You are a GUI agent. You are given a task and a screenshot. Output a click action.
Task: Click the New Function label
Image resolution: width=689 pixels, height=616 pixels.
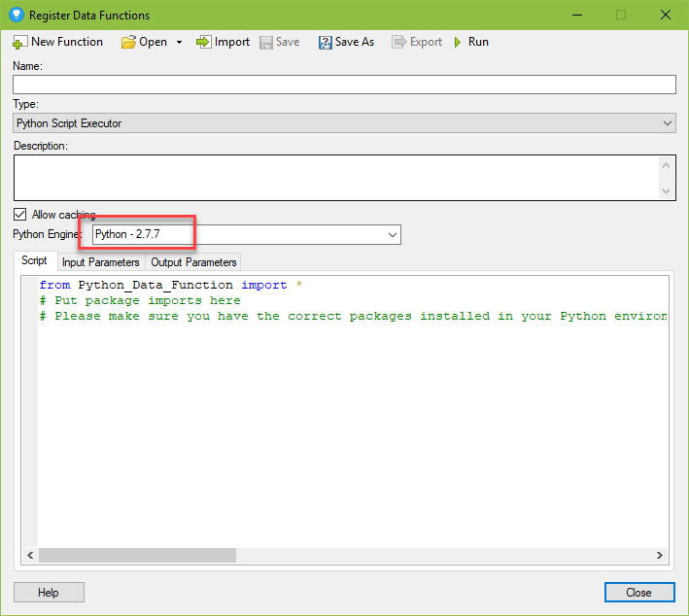[67, 42]
